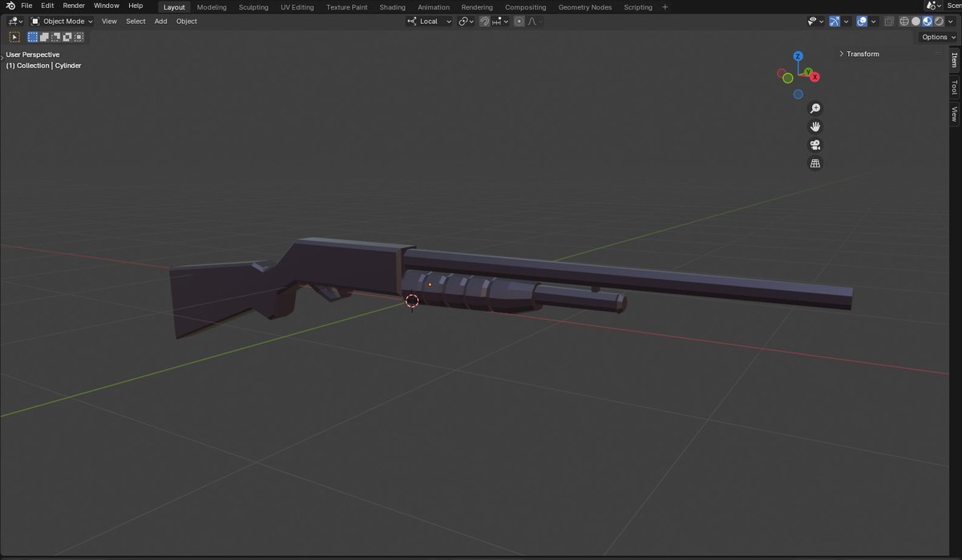Switch to Rendered viewport shading
The width and height of the screenshot is (962, 560).
coord(938,22)
